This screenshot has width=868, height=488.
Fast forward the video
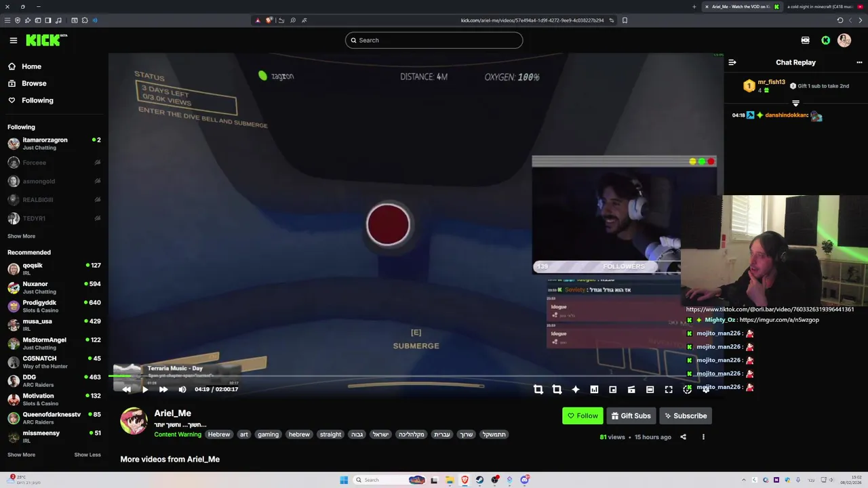click(x=163, y=389)
